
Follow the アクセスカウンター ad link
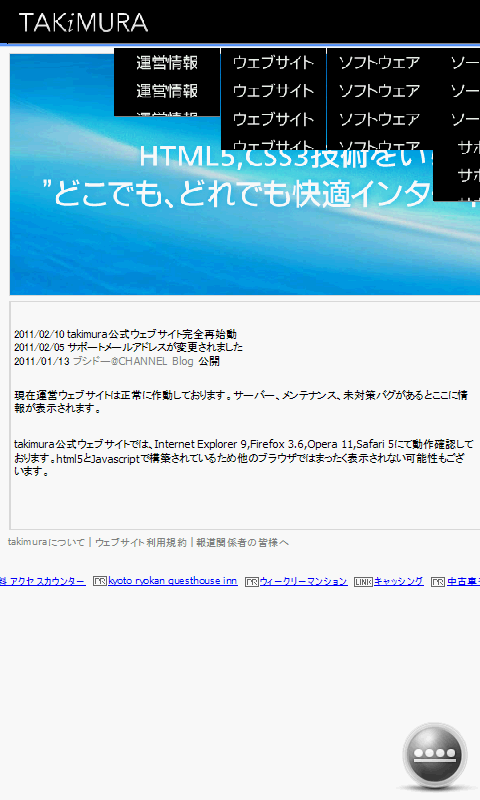[42, 581]
